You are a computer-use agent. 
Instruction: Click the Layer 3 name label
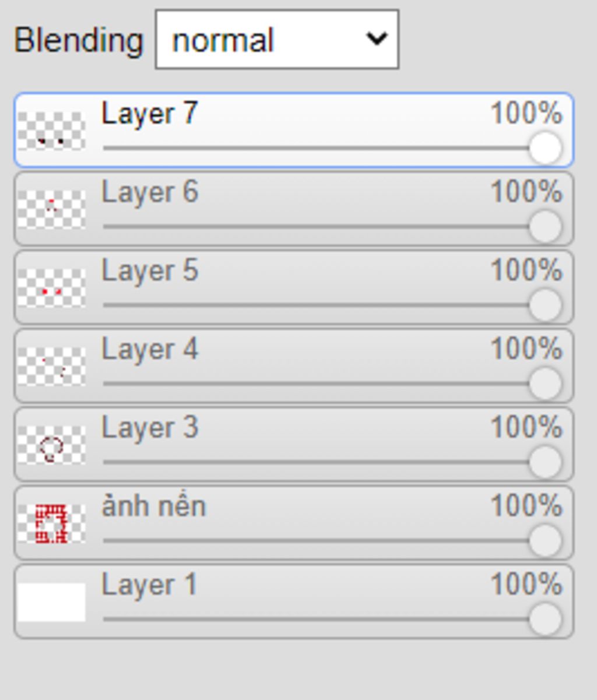[150, 428]
